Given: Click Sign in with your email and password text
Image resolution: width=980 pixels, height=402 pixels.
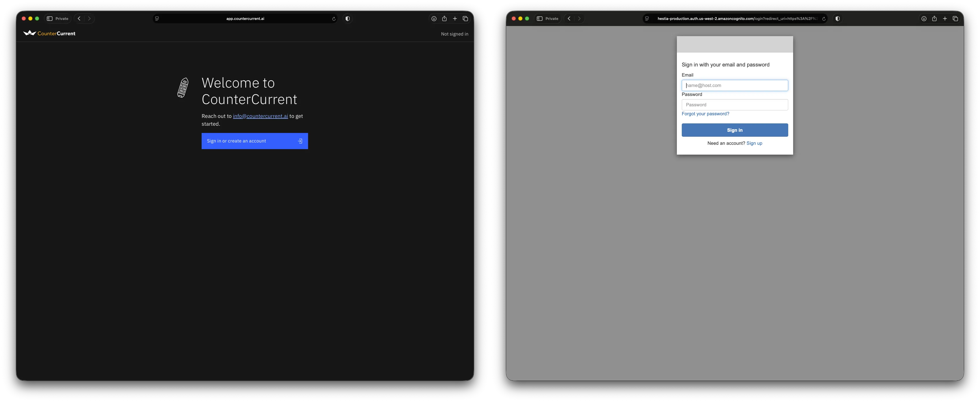Looking at the screenshot, I should pyautogui.click(x=725, y=65).
